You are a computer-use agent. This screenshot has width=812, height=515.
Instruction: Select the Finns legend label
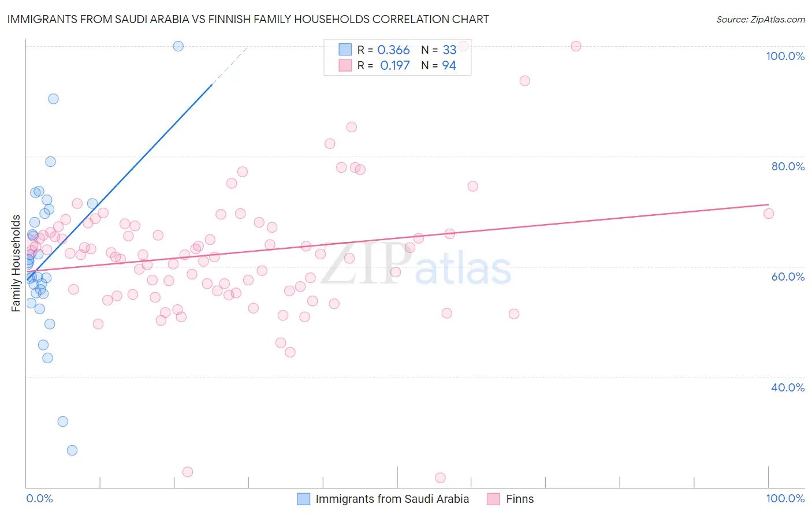tap(520, 499)
